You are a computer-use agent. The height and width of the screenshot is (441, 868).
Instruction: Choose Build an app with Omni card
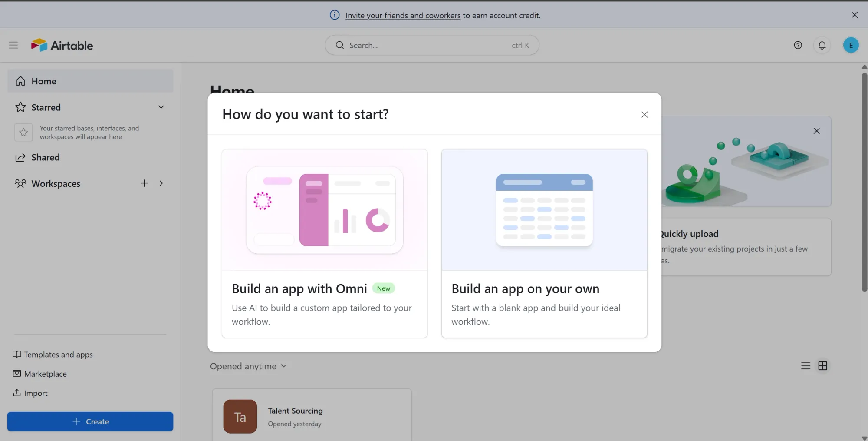[325, 243]
